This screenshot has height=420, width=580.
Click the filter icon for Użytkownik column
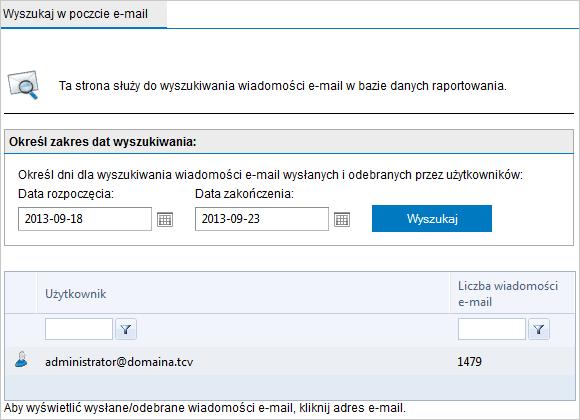click(126, 329)
